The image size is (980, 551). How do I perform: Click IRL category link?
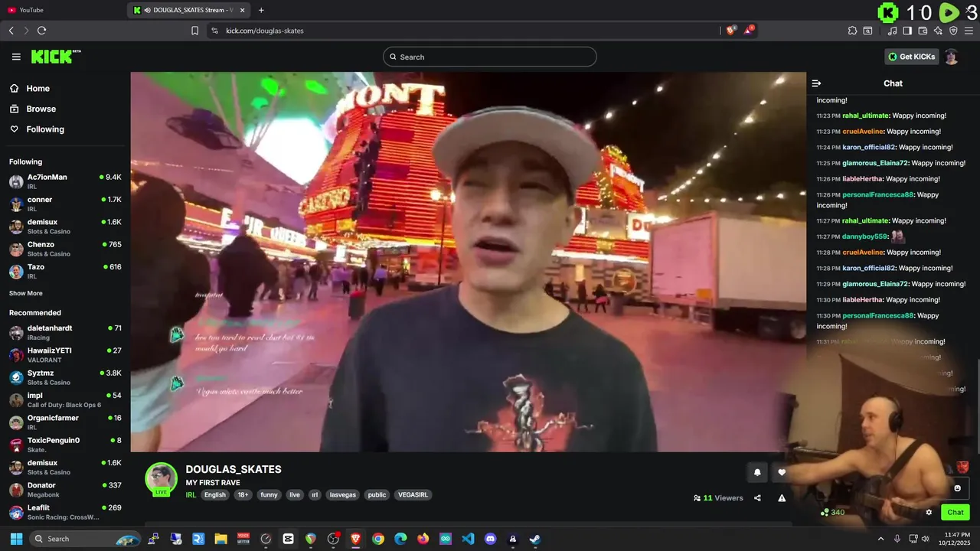click(x=191, y=495)
